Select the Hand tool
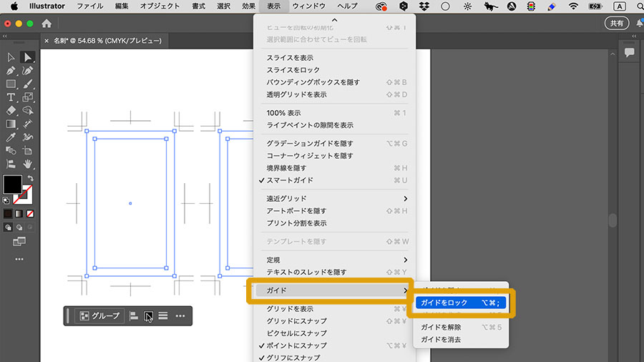The image size is (644, 362). 27,164
